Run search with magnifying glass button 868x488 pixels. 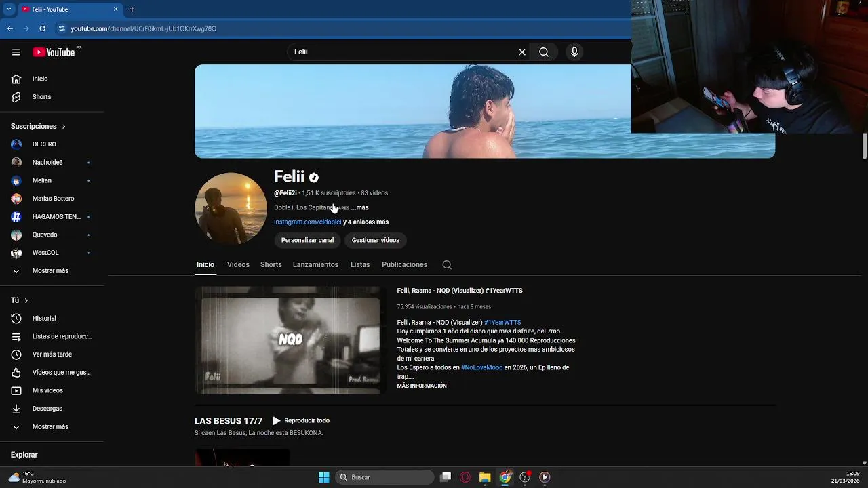coord(544,52)
